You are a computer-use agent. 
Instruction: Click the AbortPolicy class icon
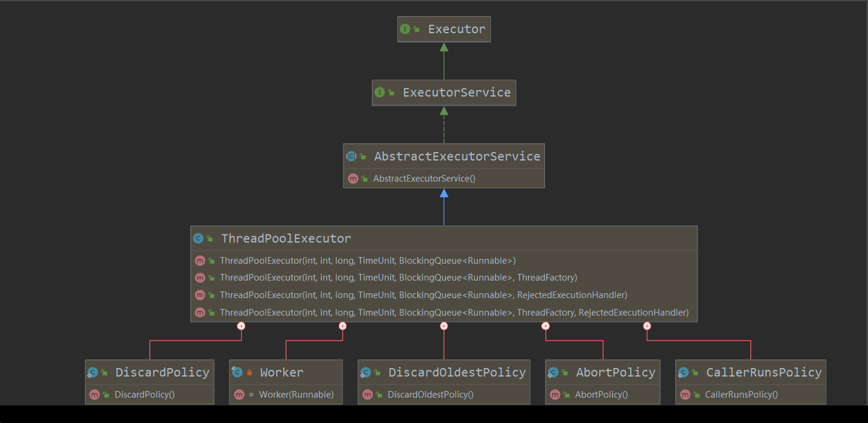tap(553, 372)
